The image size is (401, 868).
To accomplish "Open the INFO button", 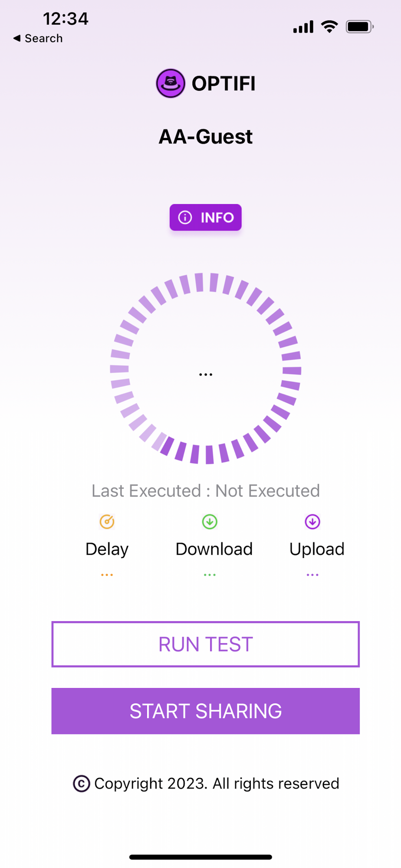I will [205, 217].
